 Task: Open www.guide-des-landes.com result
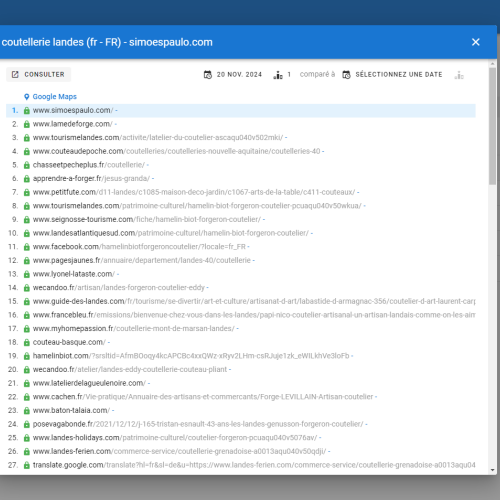254,302
